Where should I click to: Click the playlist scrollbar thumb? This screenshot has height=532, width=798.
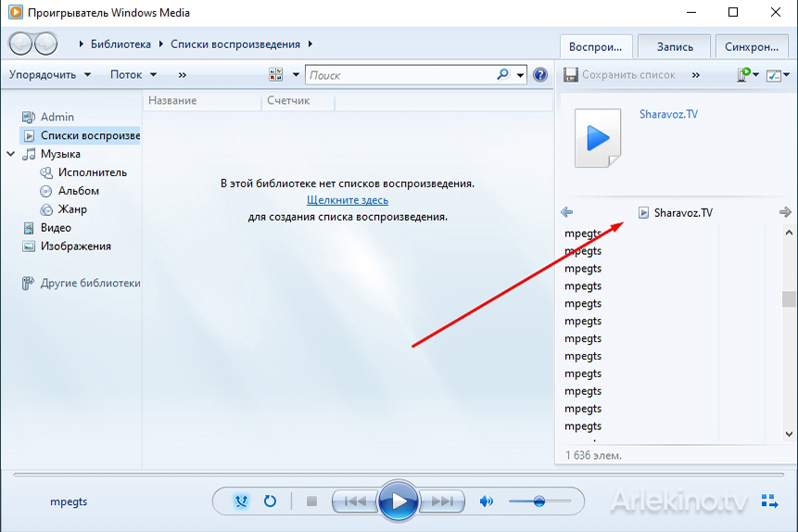[x=789, y=298]
